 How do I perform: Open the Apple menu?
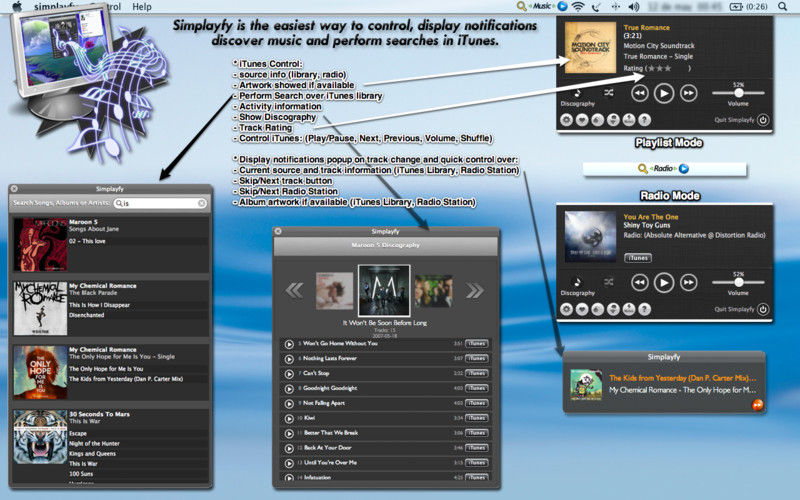pos(17,6)
